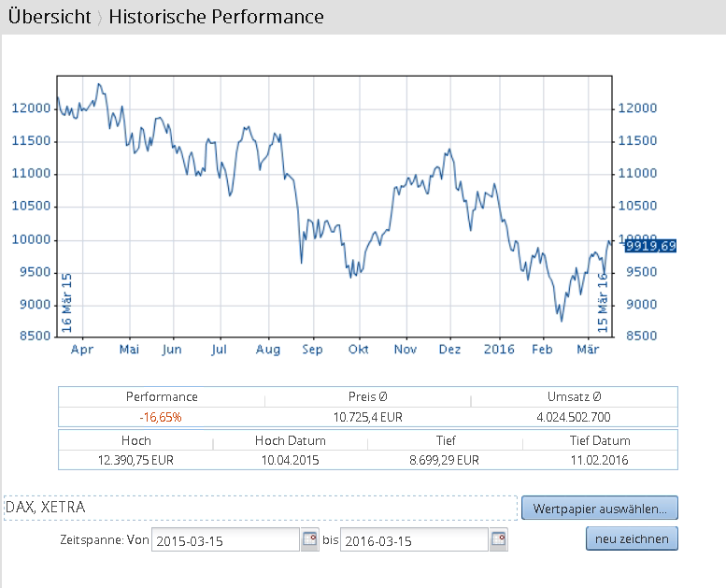Image resolution: width=726 pixels, height=588 pixels.
Task: Click the current price tag 9919,69 on chart
Action: 650,246
